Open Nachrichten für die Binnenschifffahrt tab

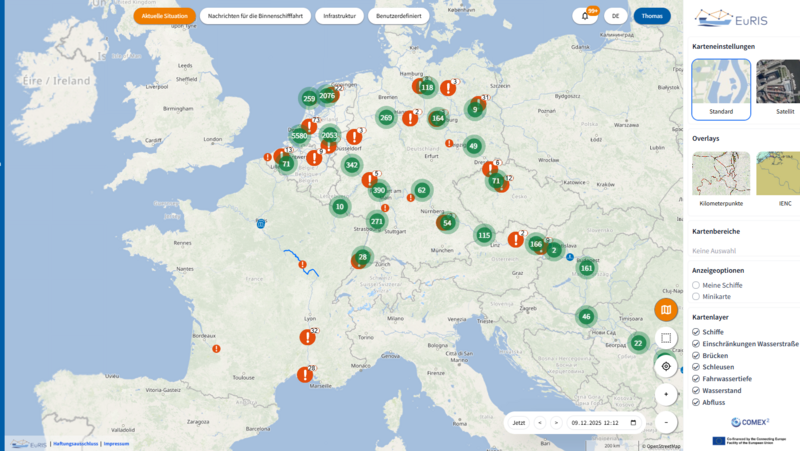click(x=254, y=16)
